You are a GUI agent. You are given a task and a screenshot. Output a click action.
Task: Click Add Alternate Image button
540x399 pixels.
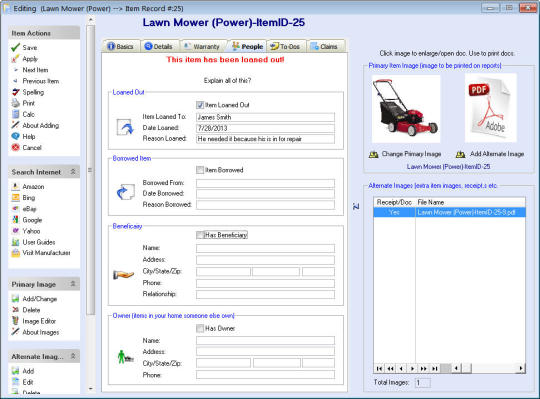point(490,154)
